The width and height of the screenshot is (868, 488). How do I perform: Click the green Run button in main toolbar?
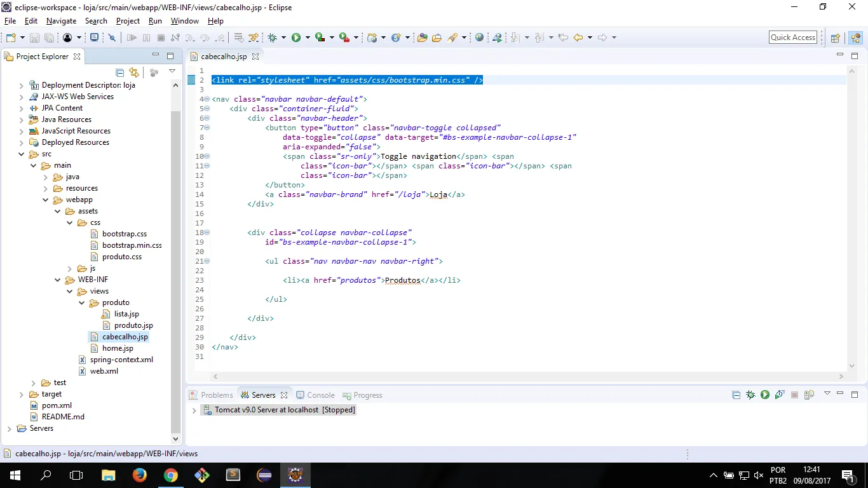coord(296,37)
